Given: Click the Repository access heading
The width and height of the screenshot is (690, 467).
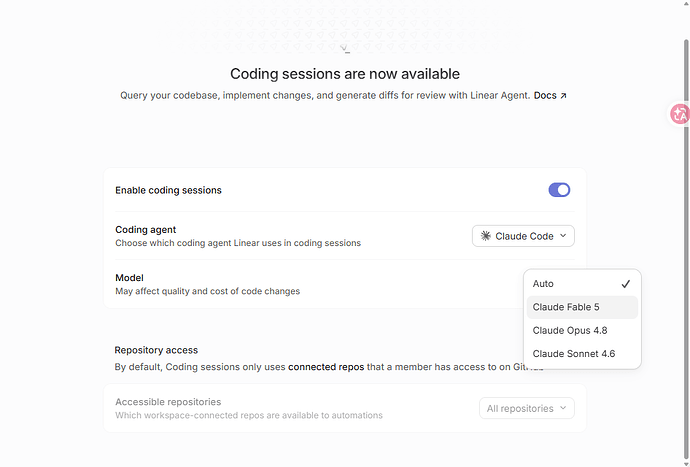Looking at the screenshot, I should click(x=156, y=350).
